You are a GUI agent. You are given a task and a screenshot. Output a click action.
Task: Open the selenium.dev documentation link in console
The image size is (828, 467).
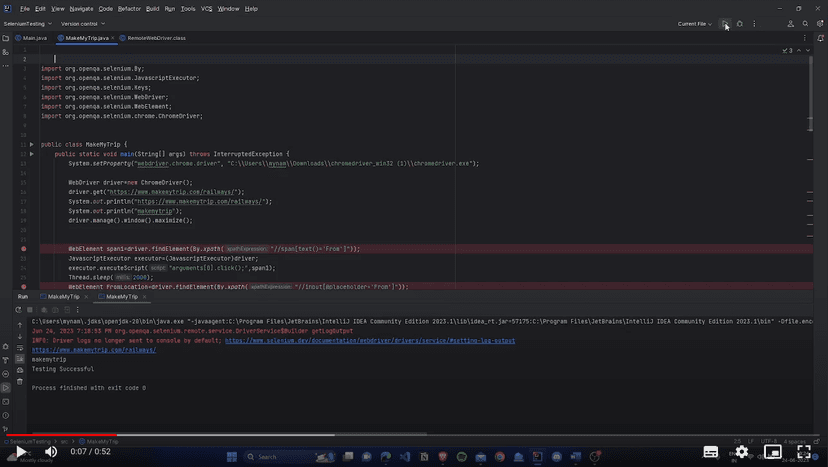tap(370, 341)
